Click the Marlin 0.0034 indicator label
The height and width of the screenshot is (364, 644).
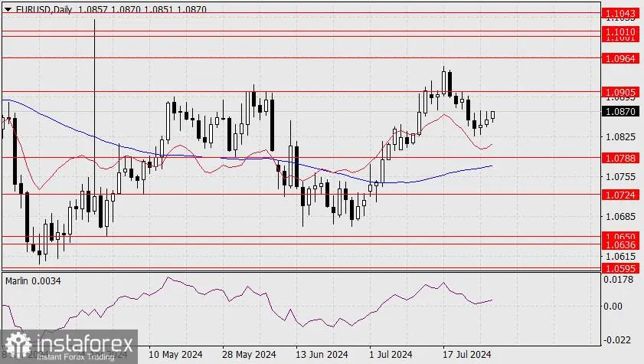point(33,281)
